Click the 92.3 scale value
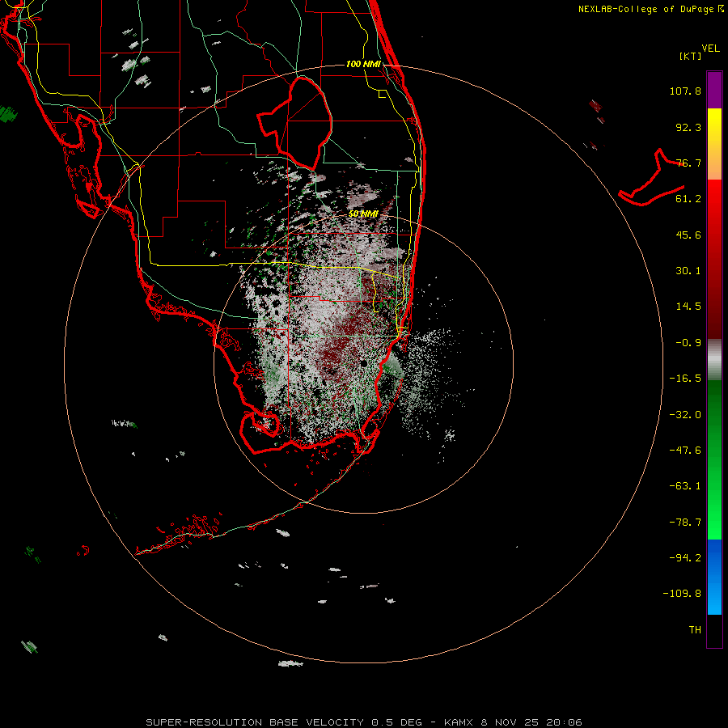 [688, 127]
